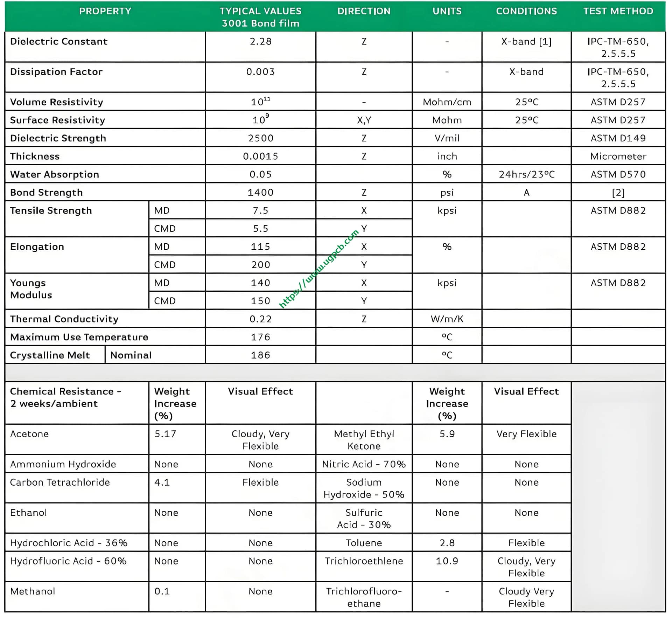The image size is (672, 618).
Task: Select the Maximum Use Temperature label
Action: [79, 337]
